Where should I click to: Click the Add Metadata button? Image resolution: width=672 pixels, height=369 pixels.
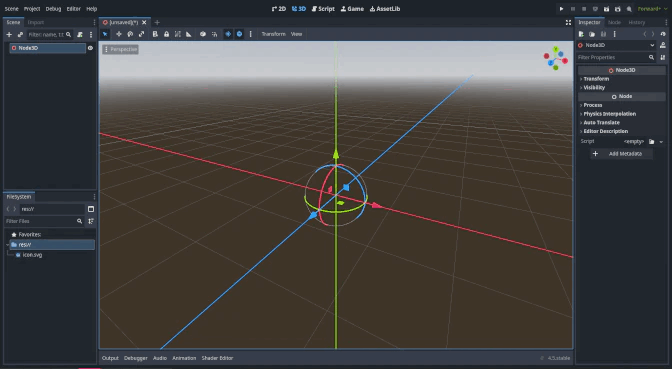pos(621,153)
